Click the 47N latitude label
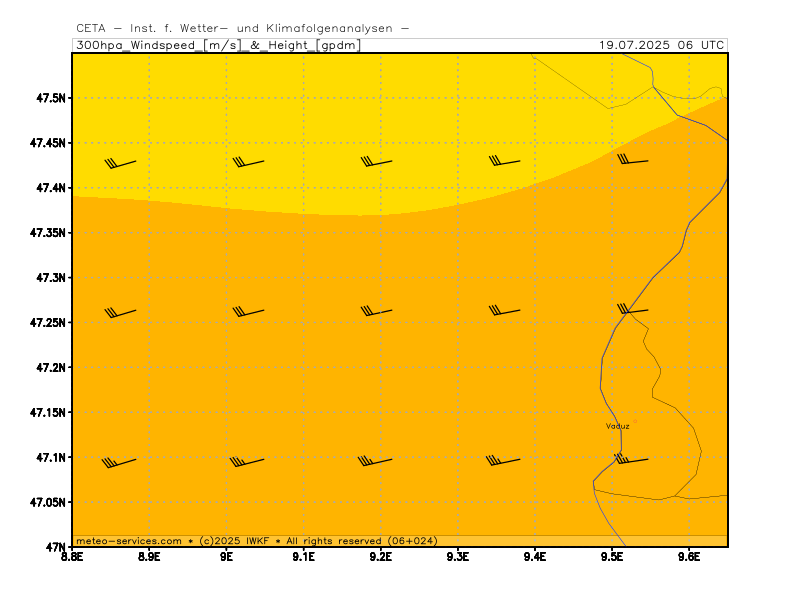800x600 pixels. [56, 547]
